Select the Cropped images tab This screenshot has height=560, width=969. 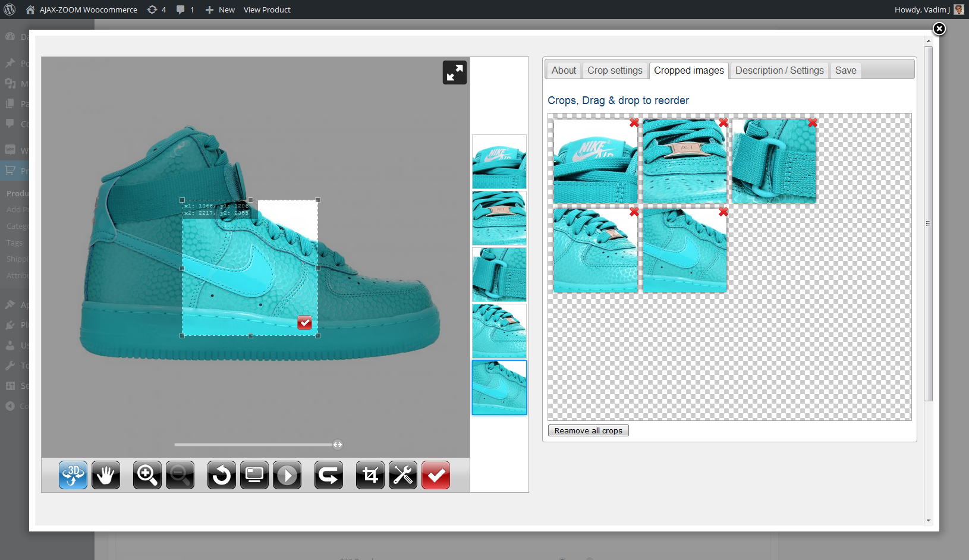tap(689, 70)
